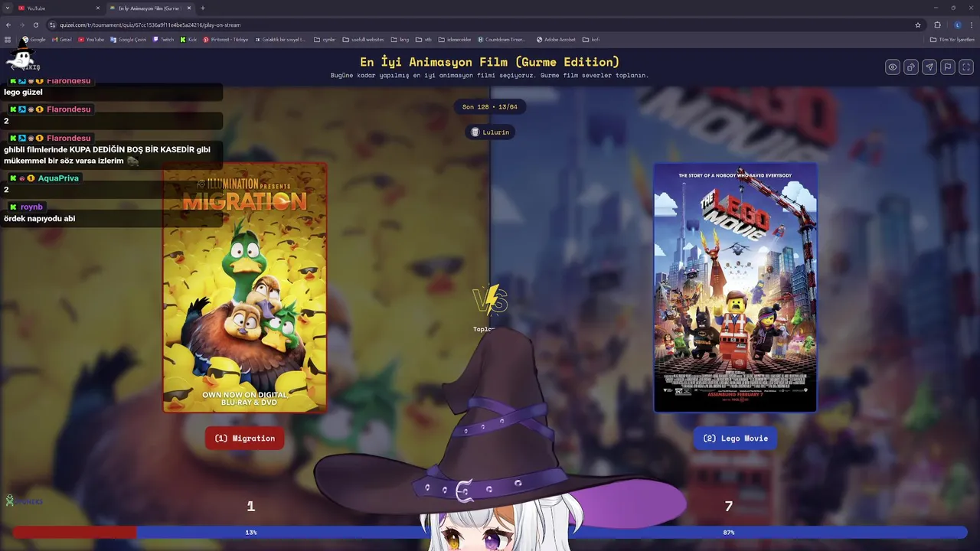
Task: Click the 'ördek napıyodu abi' chat message
Action: coord(39,218)
